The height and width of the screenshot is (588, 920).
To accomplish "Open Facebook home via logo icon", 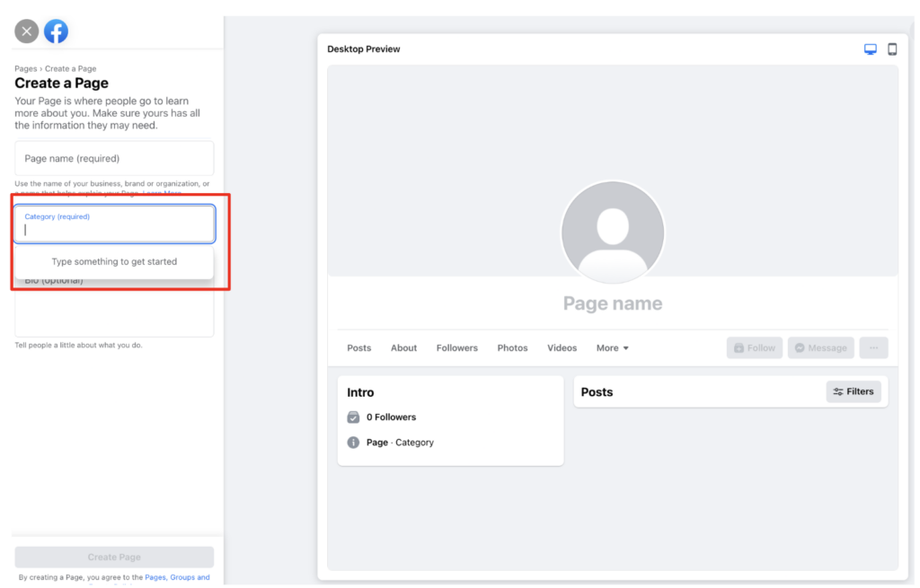I will pyautogui.click(x=57, y=31).
